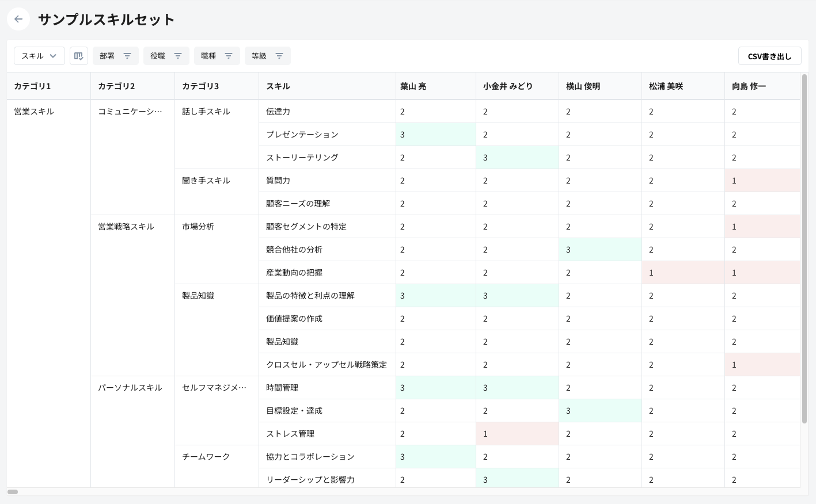The height and width of the screenshot is (504, 816).
Task: Click the filter icon beside 部署
Action: coord(127,56)
